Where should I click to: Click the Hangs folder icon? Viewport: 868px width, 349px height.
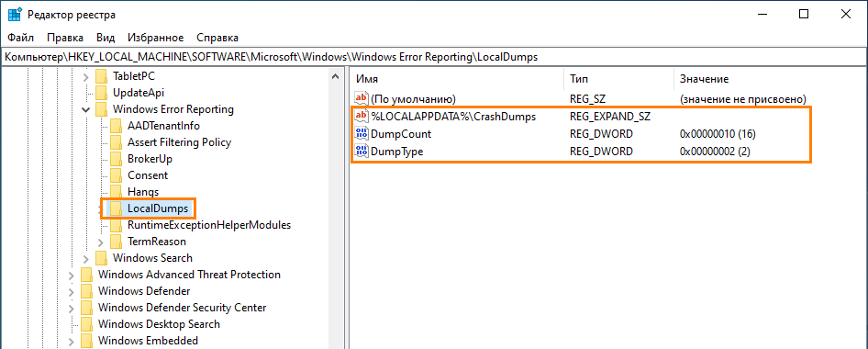pos(116,192)
